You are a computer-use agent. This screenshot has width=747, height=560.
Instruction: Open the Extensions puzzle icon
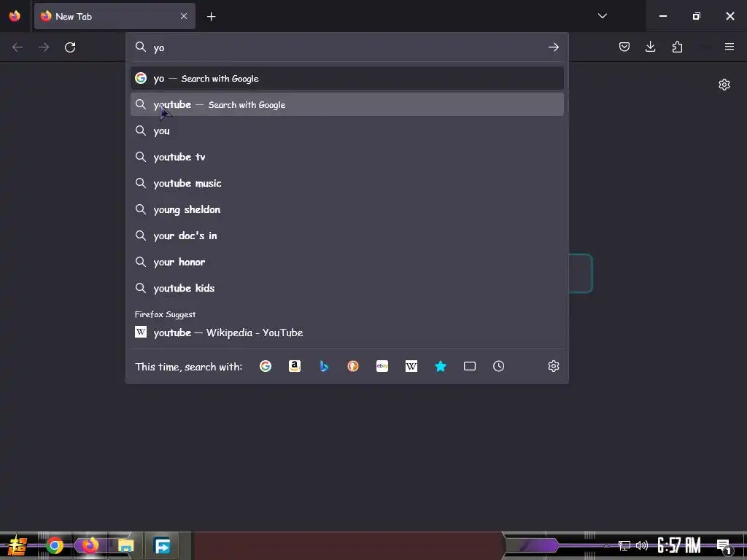click(x=677, y=47)
